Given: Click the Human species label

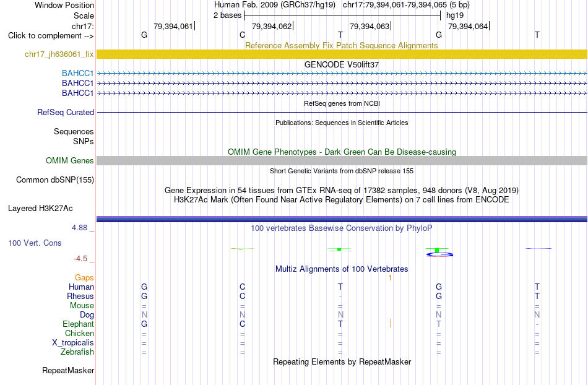Looking at the screenshot, I should [81, 287].
